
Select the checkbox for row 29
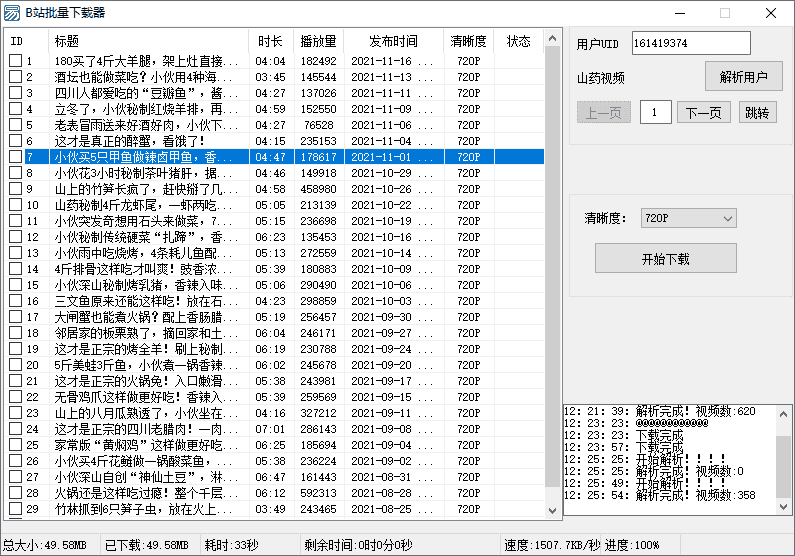click(15, 509)
